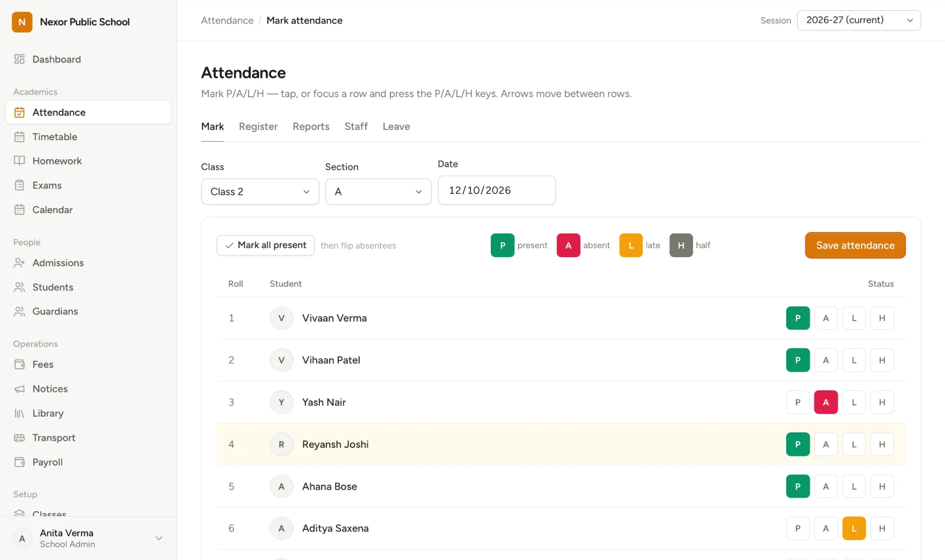Screen dimensions: 945x560
Task: Mark Ahana Bose as absent
Action: [826, 486]
